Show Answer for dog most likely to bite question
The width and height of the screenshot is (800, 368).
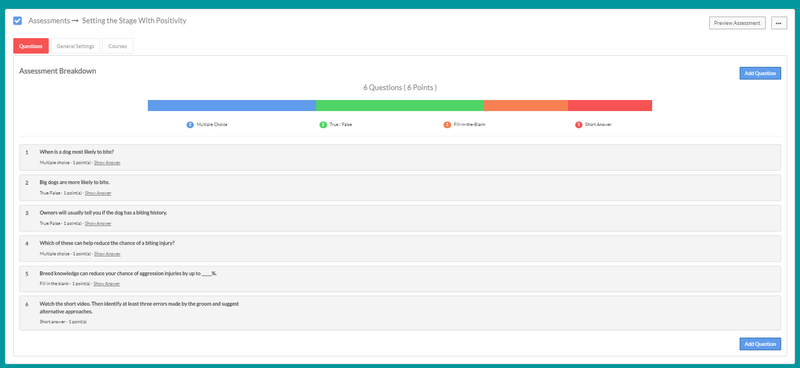click(x=107, y=163)
